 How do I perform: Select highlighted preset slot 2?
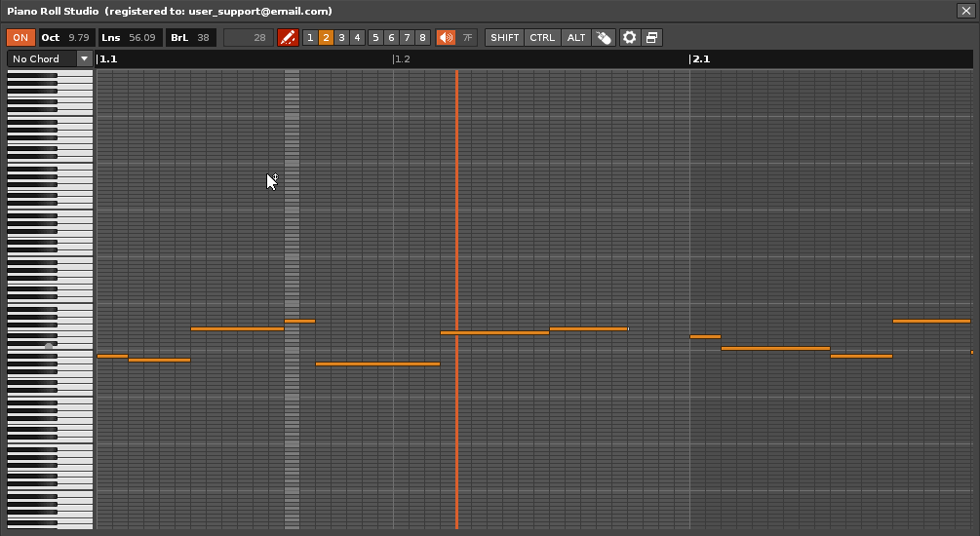(x=326, y=37)
